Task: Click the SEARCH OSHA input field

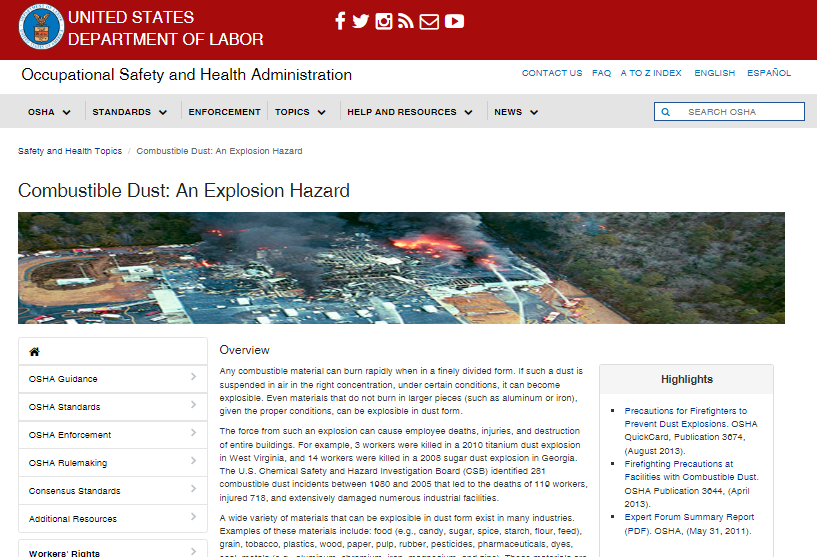Action: pyautogui.click(x=729, y=112)
